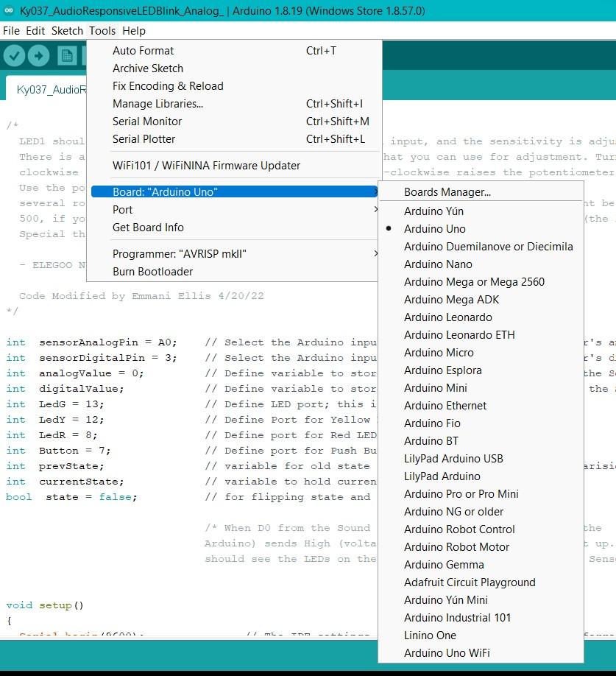Open the Serial Monitor
Image resolution: width=616 pixels, height=676 pixels.
pyautogui.click(x=234, y=122)
